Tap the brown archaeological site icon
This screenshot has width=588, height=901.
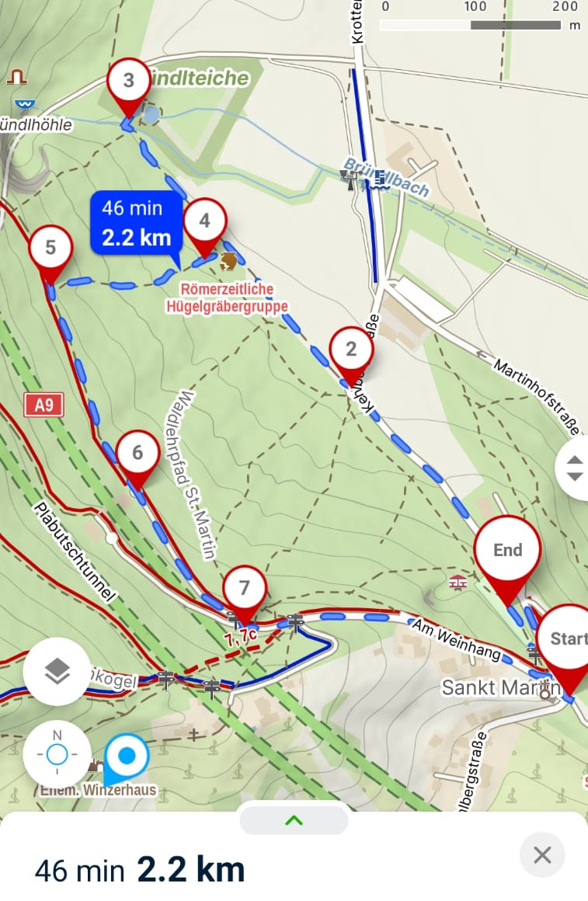pyautogui.click(x=228, y=261)
